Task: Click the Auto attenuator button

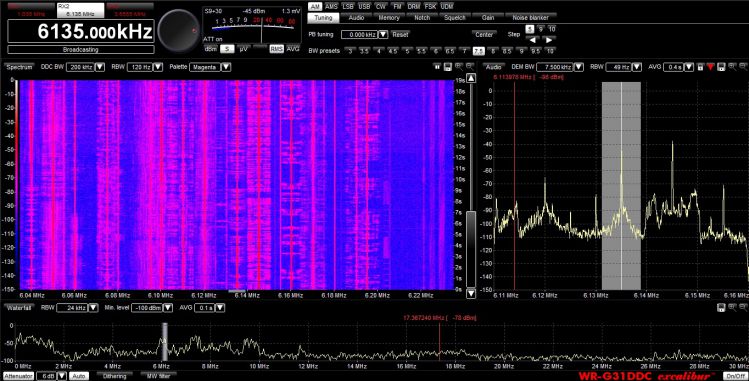Action: point(79,376)
